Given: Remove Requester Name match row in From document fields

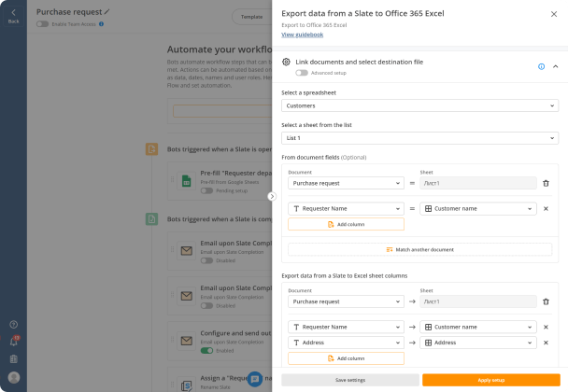Looking at the screenshot, I should 546,208.
